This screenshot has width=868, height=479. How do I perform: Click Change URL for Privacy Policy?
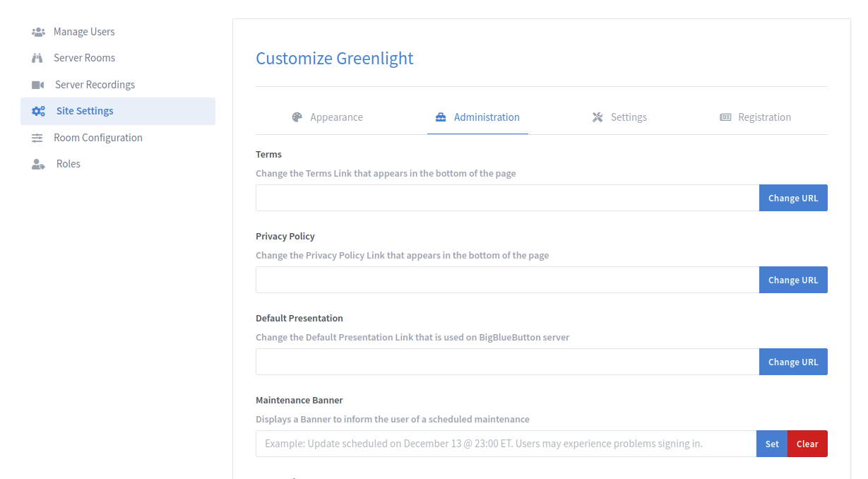[x=793, y=280]
